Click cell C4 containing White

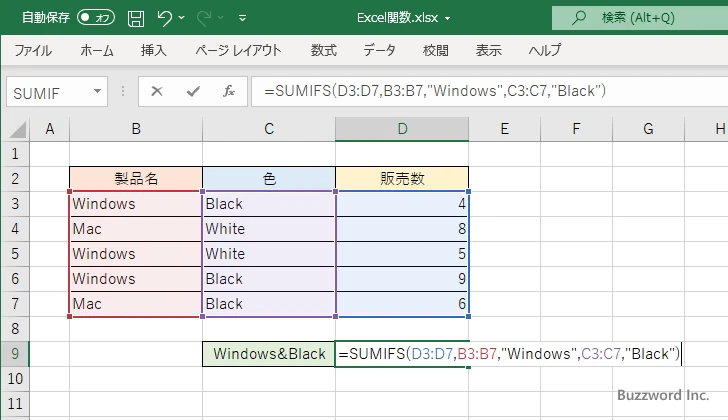click(269, 229)
